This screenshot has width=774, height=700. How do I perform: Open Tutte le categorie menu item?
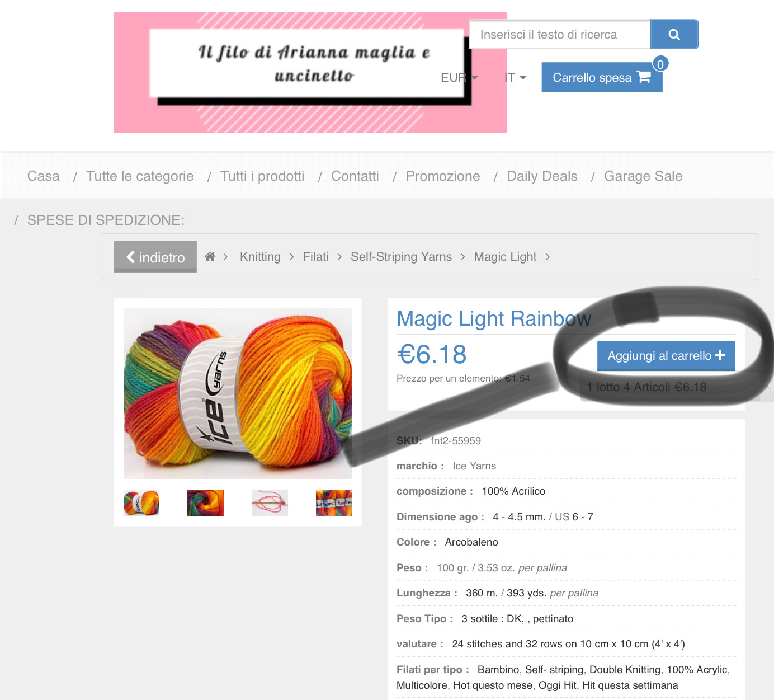click(x=140, y=176)
